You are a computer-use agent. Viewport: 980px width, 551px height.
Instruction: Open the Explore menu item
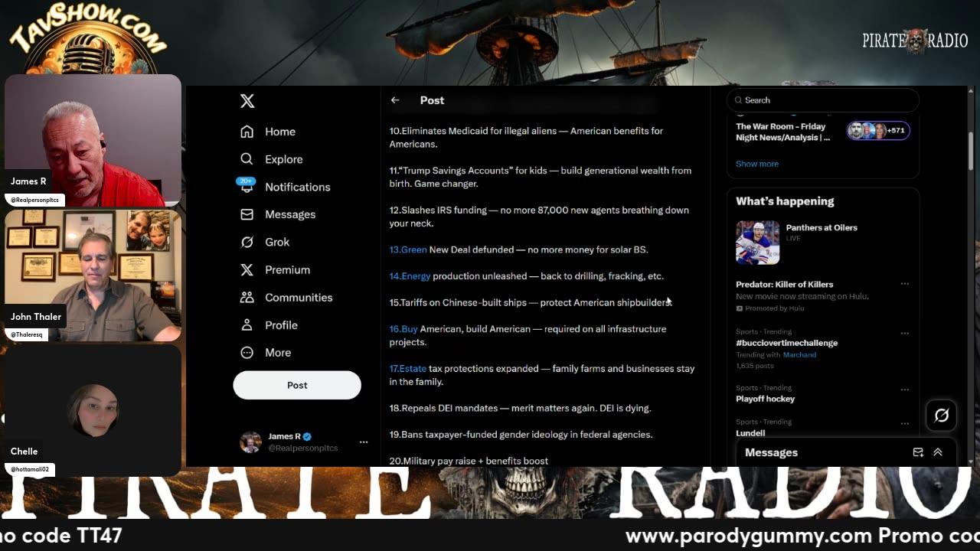tap(284, 159)
